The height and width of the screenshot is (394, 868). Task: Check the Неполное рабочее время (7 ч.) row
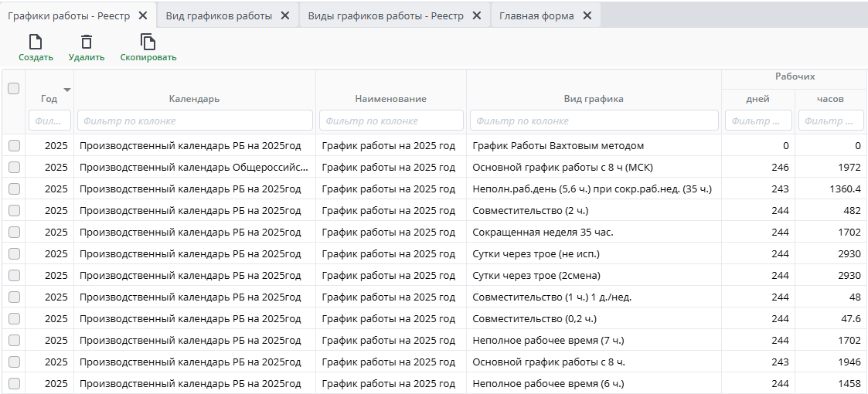[x=14, y=340]
